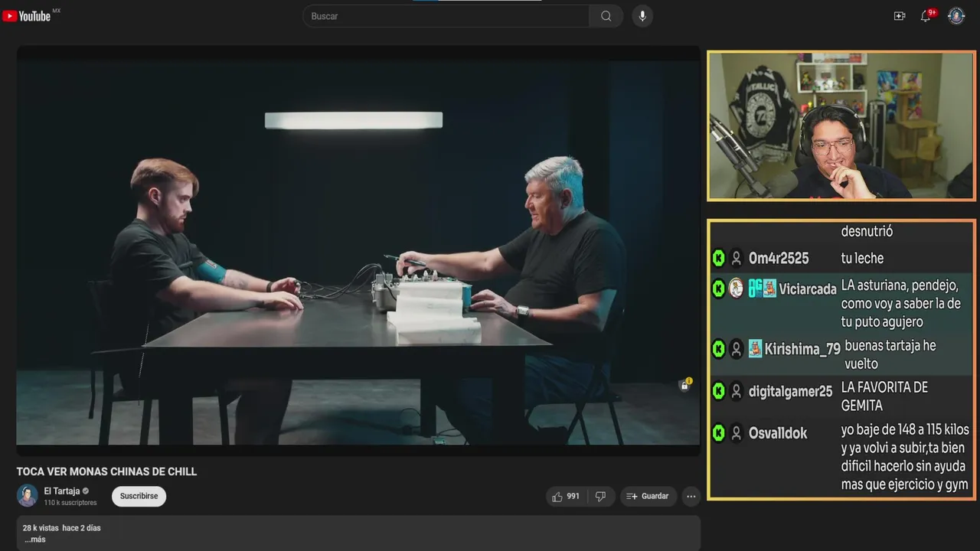This screenshot has height=551, width=980.
Task: Select chat username digitalgamer25
Action: tap(790, 392)
